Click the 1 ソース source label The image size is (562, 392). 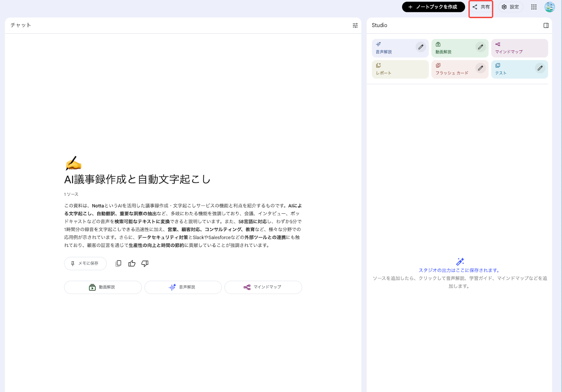(71, 194)
